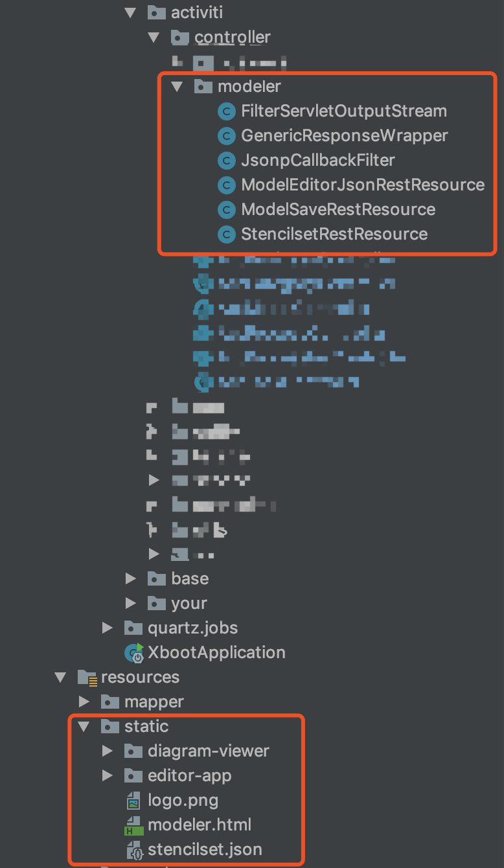Select the GenericResponseWrapper class icon
Screen dimensions: 504x868
point(225,135)
